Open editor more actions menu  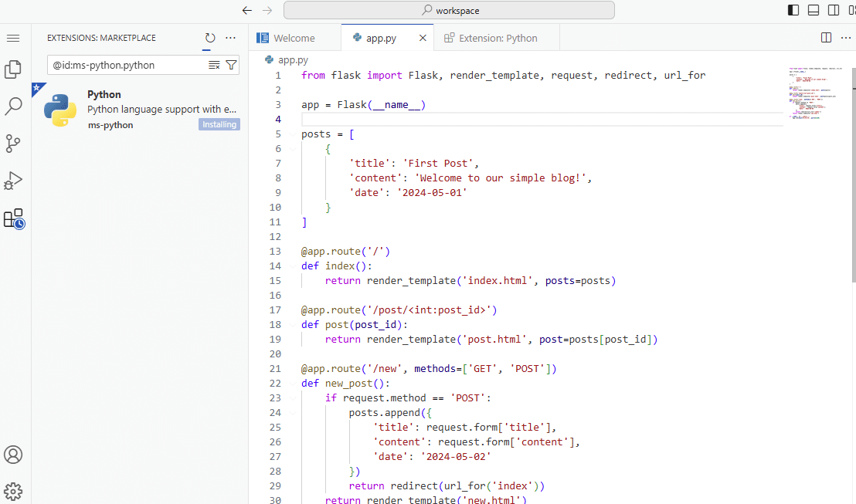tap(846, 38)
